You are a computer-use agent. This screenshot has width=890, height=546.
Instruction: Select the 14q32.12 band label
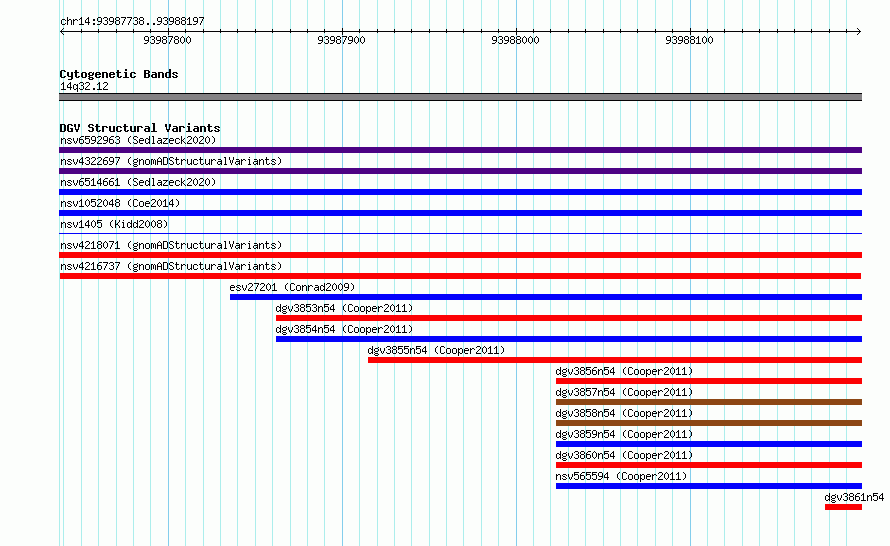84,86
